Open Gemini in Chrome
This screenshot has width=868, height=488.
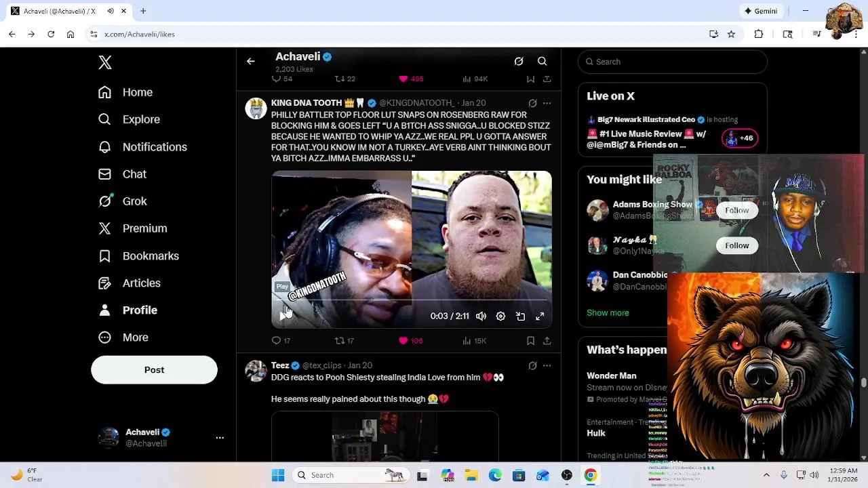761,11
